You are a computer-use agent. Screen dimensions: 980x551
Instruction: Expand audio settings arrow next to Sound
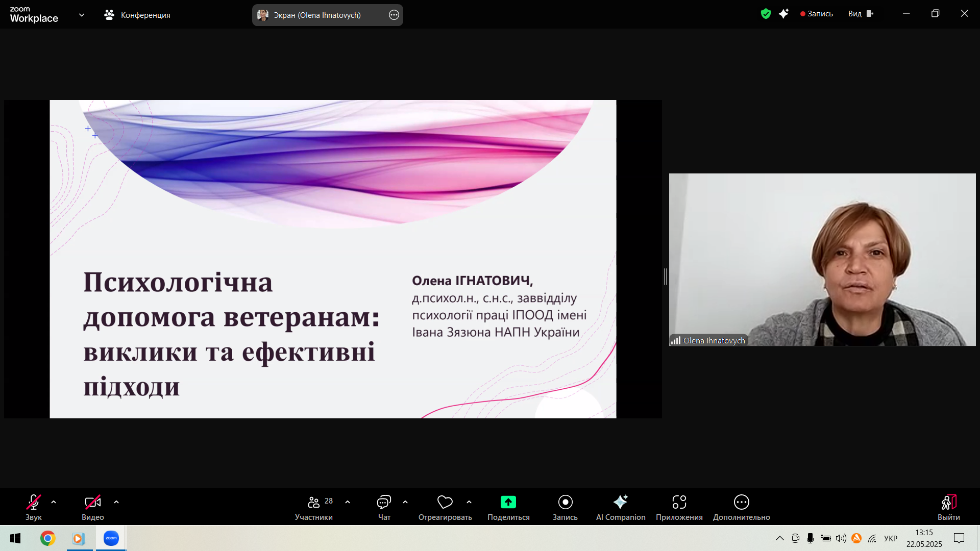click(x=54, y=502)
